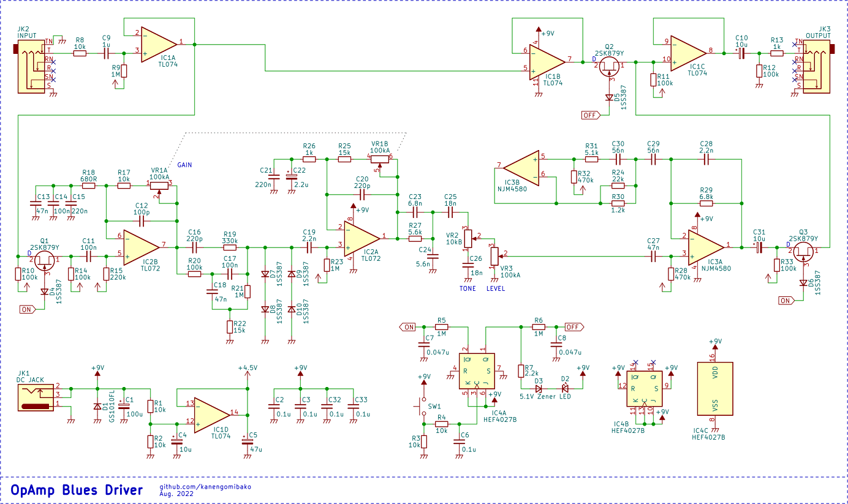The width and height of the screenshot is (848, 504).
Task: Select the IC1A TL074 op-amp symbol
Action: (158, 44)
